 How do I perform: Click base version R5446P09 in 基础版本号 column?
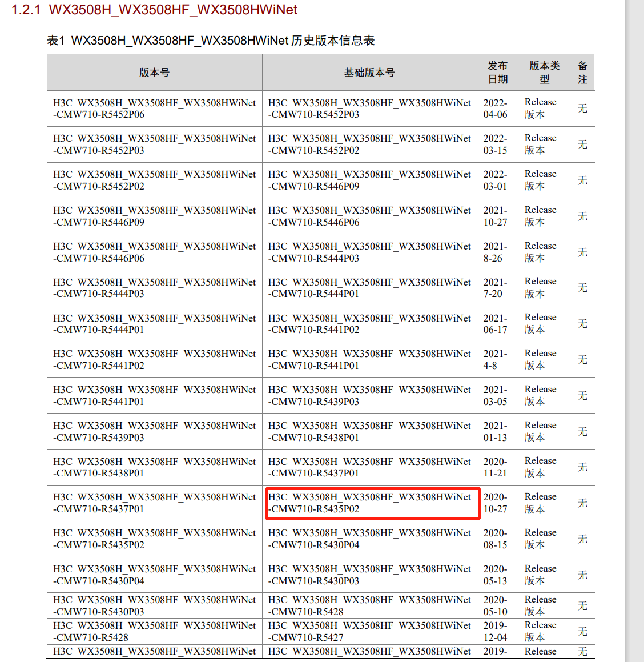click(369, 180)
